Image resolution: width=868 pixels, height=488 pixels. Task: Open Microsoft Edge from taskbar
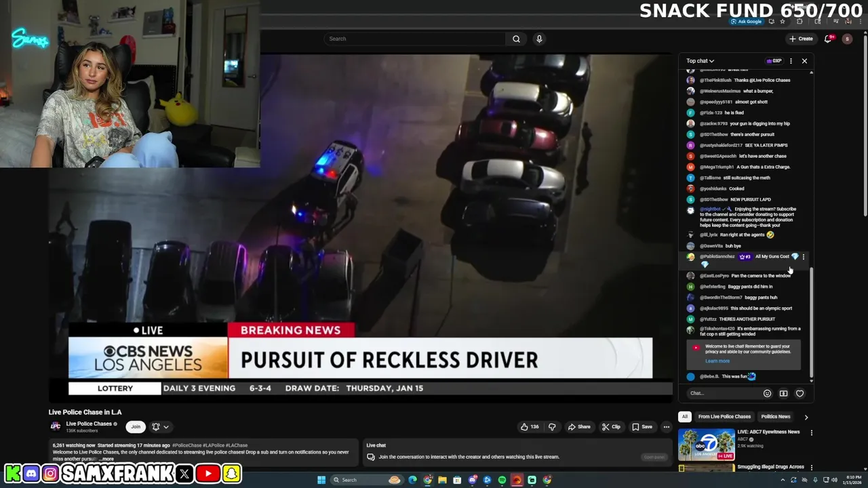tap(412, 480)
